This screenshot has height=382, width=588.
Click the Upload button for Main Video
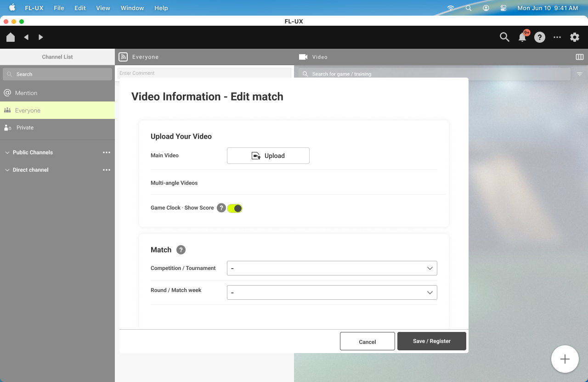(268, 156)
